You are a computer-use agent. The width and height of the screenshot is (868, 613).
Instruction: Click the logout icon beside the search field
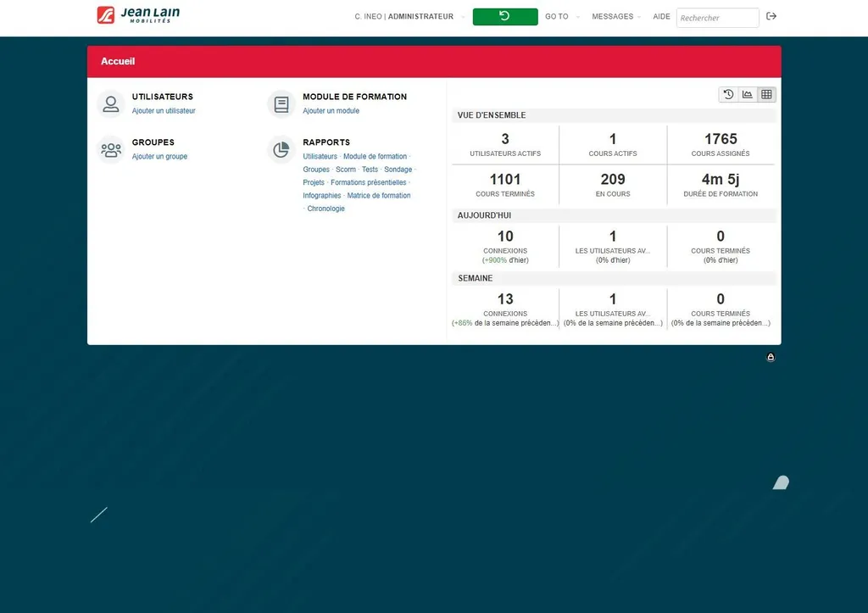tap(771, 17)
